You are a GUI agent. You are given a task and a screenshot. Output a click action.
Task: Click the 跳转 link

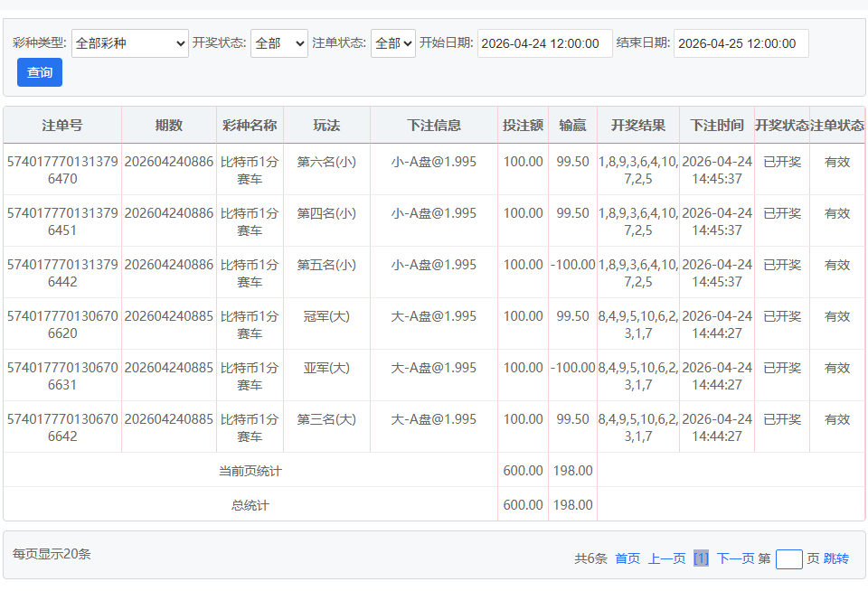click(x=836, y=558)
